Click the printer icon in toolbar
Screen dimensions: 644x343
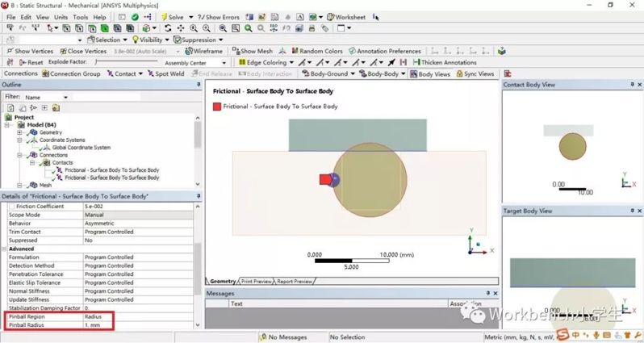[x=312, y=28]
